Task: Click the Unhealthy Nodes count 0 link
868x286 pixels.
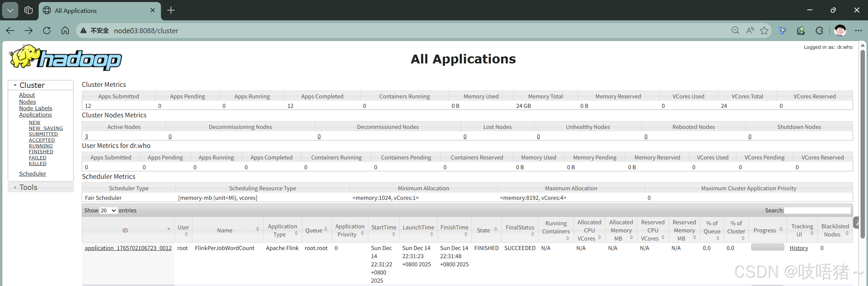Action: [538, 136]
